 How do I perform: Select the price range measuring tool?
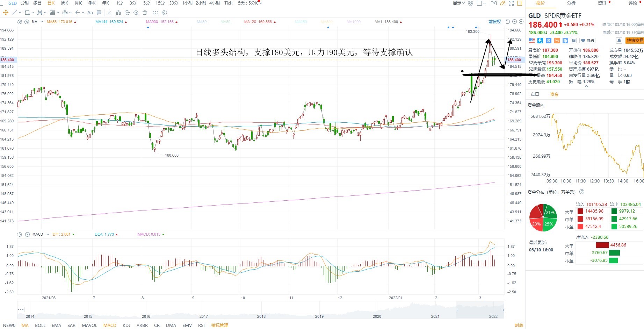[x=65, y=13]
